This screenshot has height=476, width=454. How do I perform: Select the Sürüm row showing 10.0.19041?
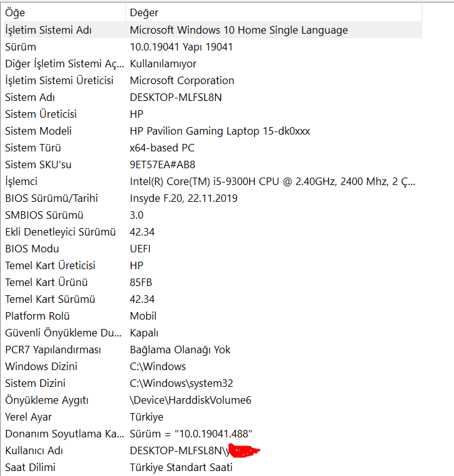[21, 47]
